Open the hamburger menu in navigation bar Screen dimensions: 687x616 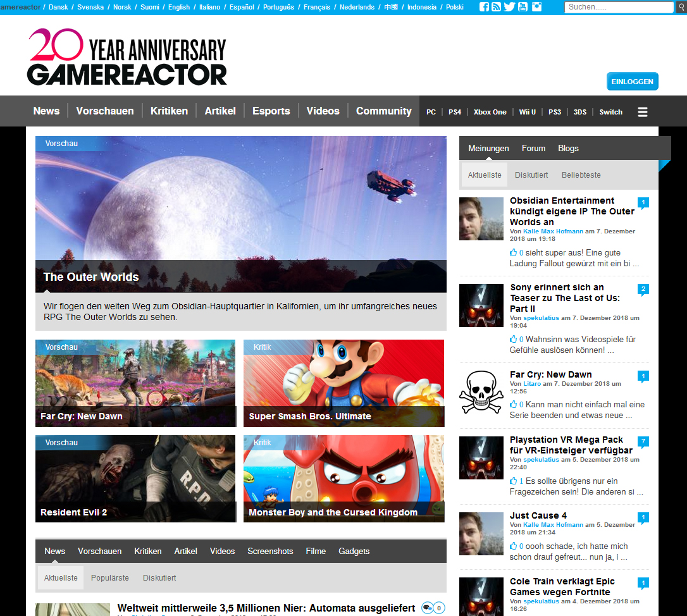pyautogui.click(x=642, y=112)
